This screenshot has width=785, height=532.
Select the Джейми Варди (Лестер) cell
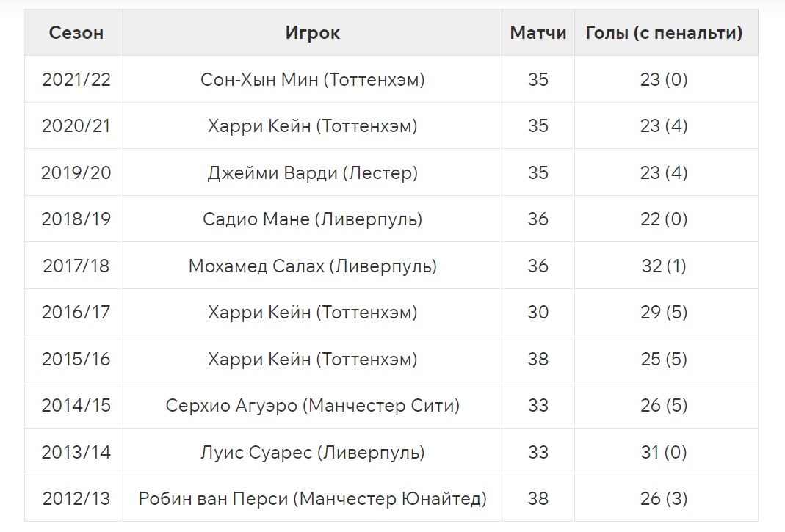pyautogui.click(x=313, y=173)
